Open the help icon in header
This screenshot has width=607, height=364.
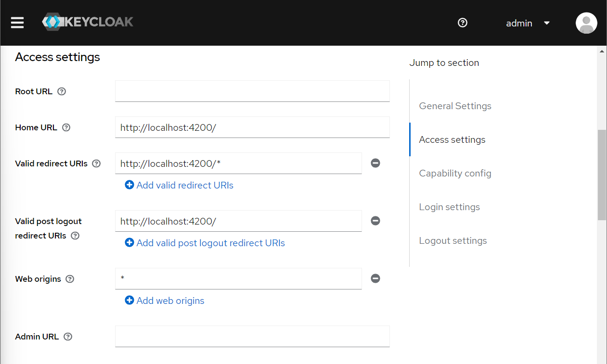tap(463, 23)
